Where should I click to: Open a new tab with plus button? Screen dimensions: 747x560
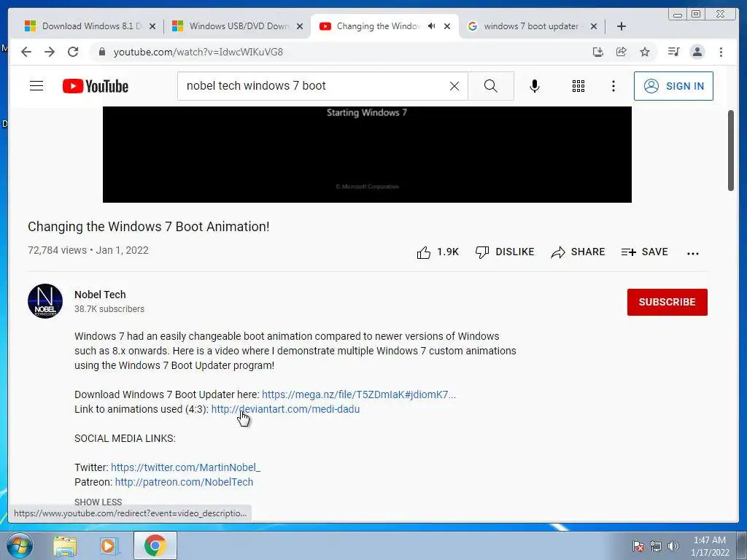622,26
